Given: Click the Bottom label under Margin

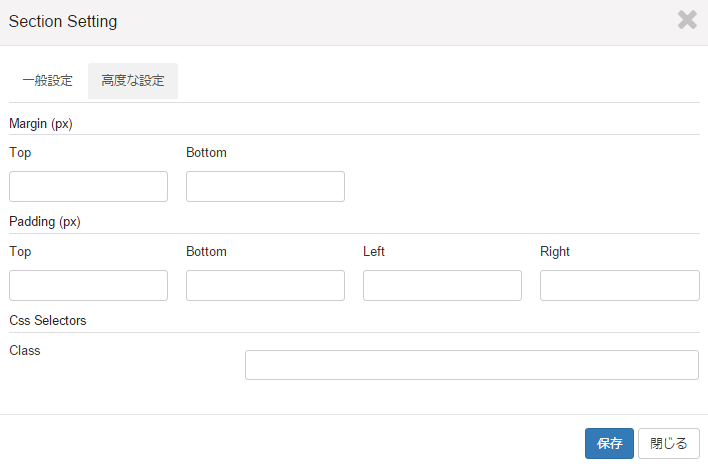Looking at the screenshot, I should [206, 153].
